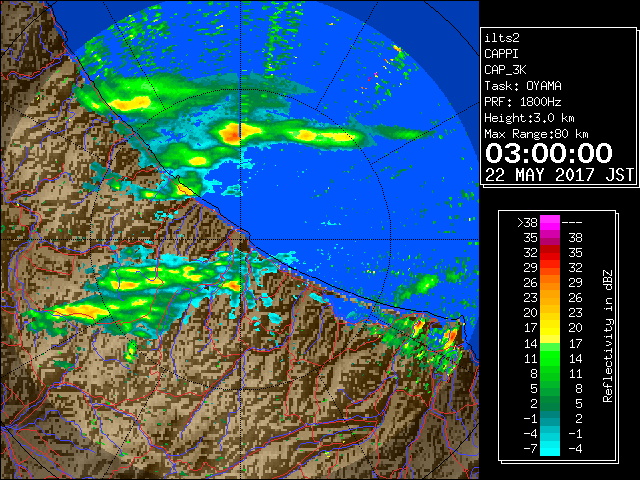The image size is (640, 480).
Task: Click the "ilts2" radar name text
Action: point(502,38)
